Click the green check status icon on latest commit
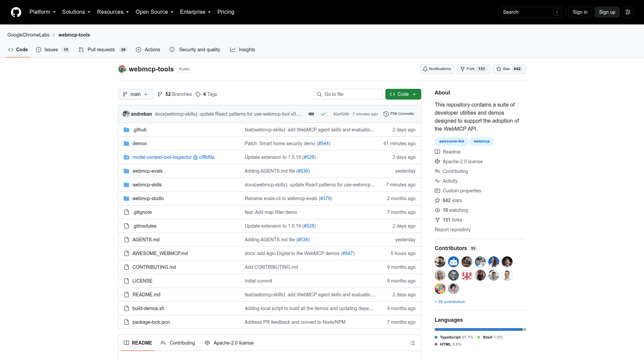 [323, 114]
